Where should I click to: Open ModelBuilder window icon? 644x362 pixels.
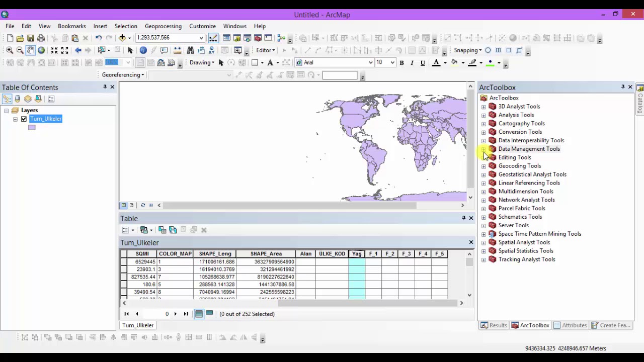tap(281, 38)
